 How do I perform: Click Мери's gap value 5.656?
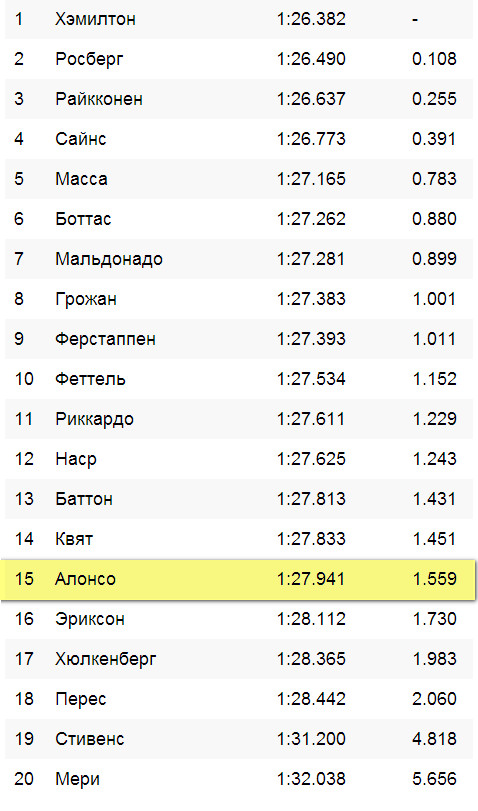point(434,779)
